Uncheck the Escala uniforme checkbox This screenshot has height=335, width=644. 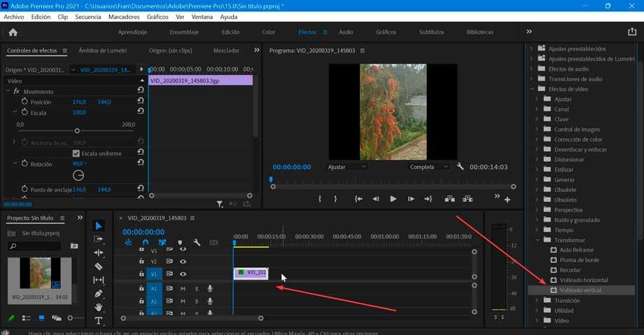(x=76, y=153)
